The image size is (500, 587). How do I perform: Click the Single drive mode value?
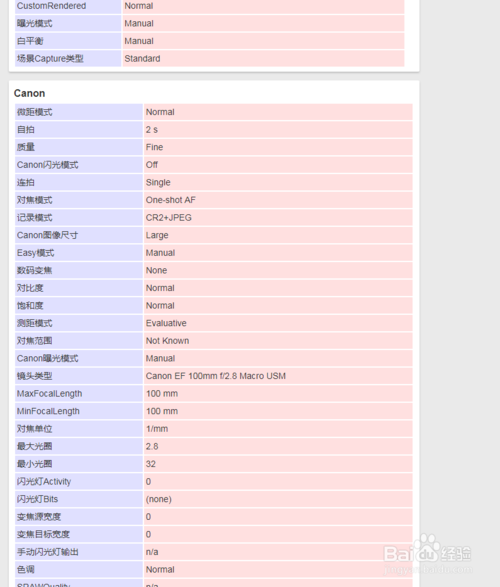pyautogui.click(x=158, y=182)
